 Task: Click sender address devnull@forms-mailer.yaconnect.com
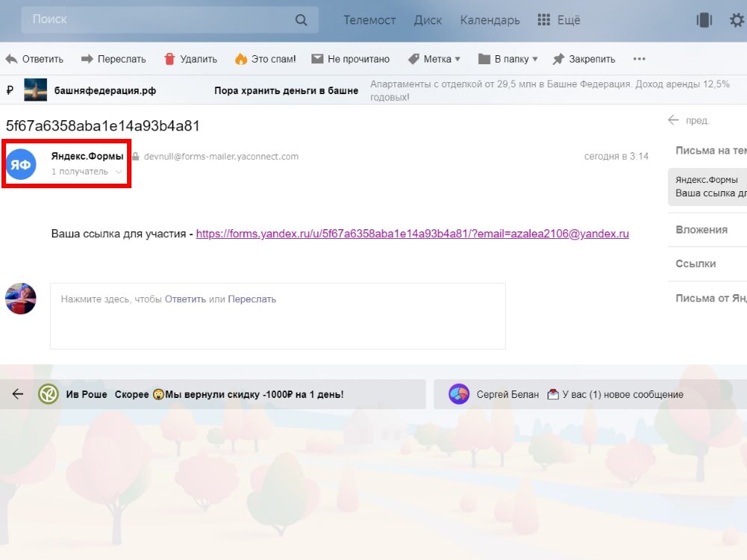[x=221, y=156]
